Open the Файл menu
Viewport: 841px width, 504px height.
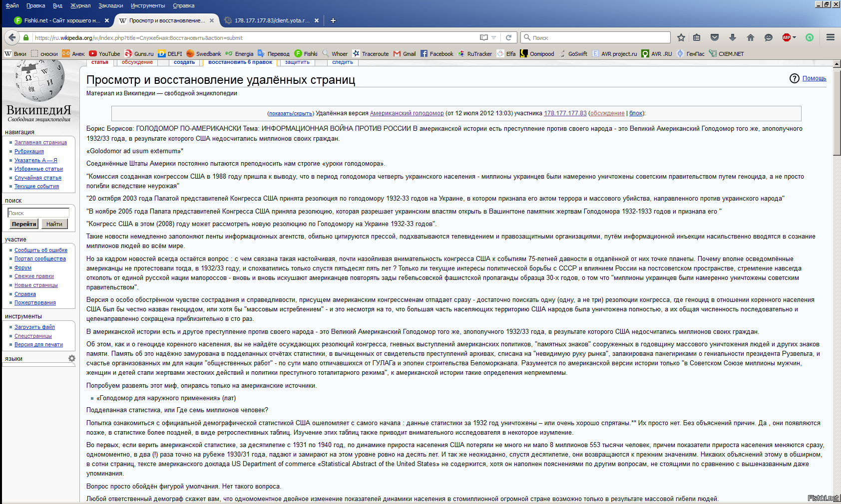coord(12,5)
